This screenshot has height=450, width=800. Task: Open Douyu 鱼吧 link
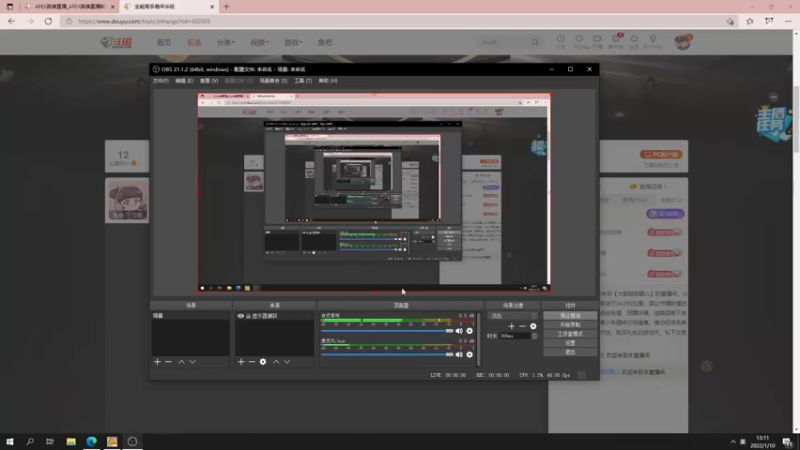[x=325, y=42]
